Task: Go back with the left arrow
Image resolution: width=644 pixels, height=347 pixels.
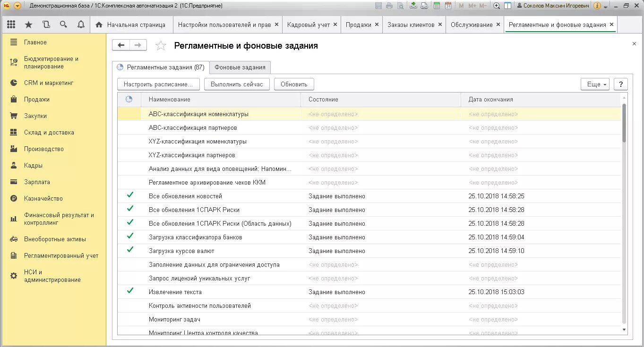Action: pos(121,45)
